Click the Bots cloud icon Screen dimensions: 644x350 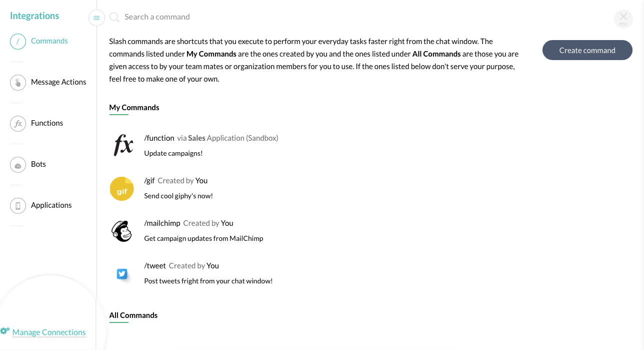point(18,164)
